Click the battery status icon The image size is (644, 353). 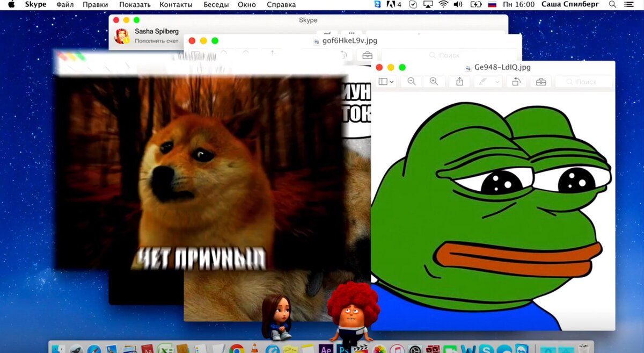point(475,4)
